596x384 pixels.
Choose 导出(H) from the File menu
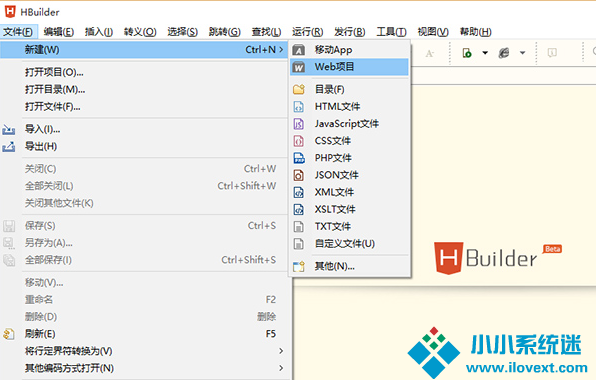pos(144,146)
